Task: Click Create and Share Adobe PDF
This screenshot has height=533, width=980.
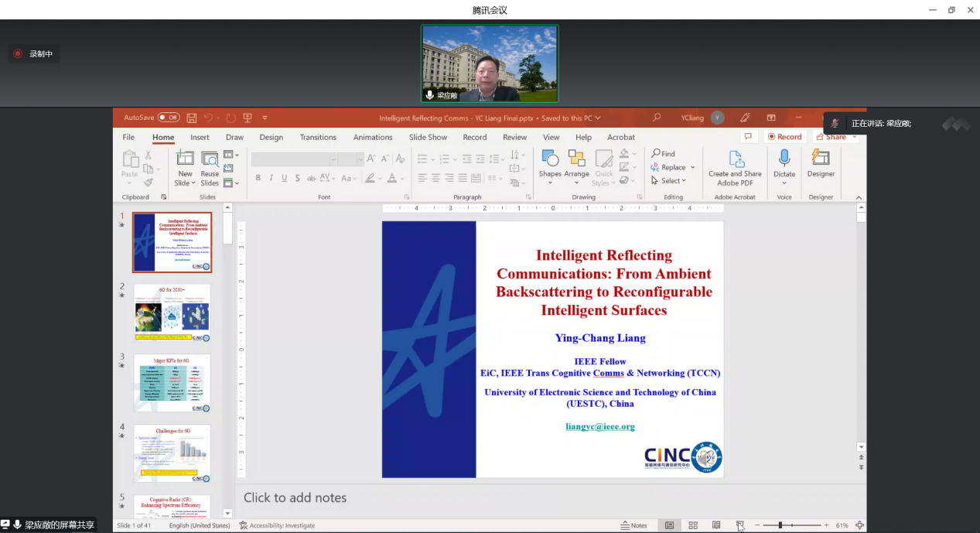Action: (x=735, y=167)
